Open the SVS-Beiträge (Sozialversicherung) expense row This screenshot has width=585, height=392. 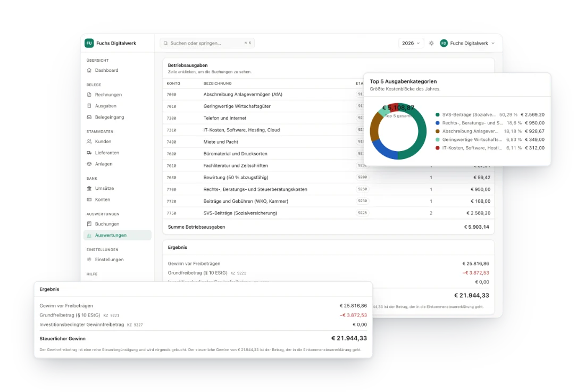tap(328, 213)
